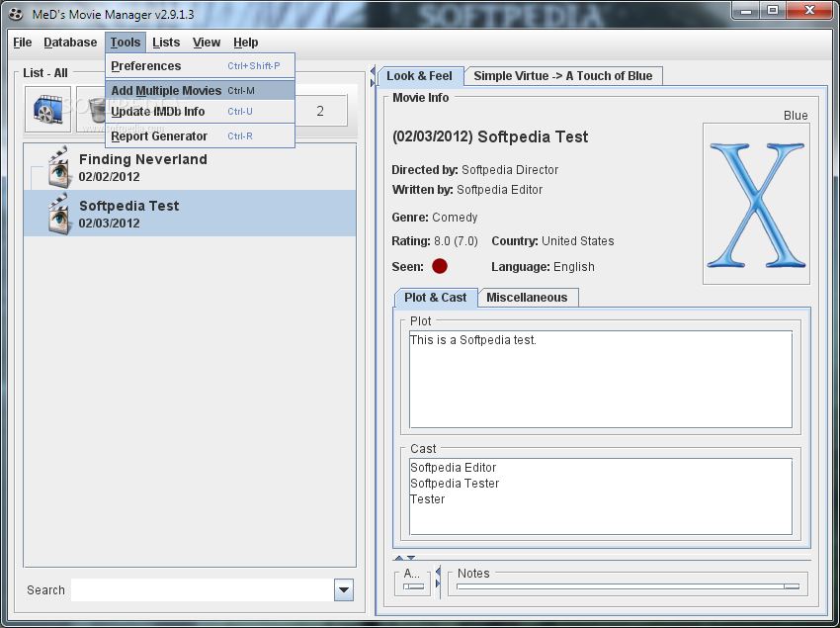This screenshot has width=840, height=628.
Task: Maximize the Movie Manager window
Action: pyautogui.click(x=773, y=10)
